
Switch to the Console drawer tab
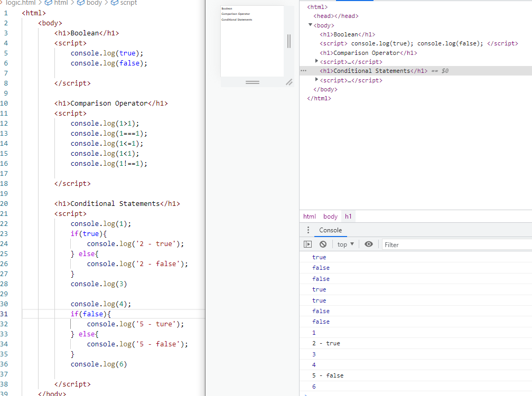[x=331, y=230]
